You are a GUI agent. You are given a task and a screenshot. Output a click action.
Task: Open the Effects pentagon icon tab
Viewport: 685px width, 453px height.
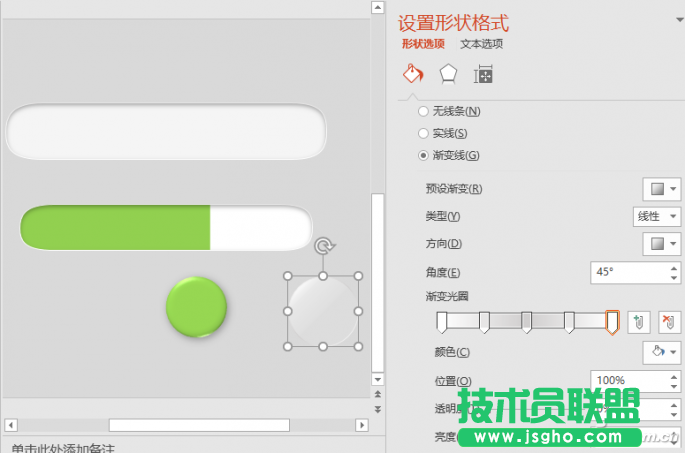(x=449, y=75)
